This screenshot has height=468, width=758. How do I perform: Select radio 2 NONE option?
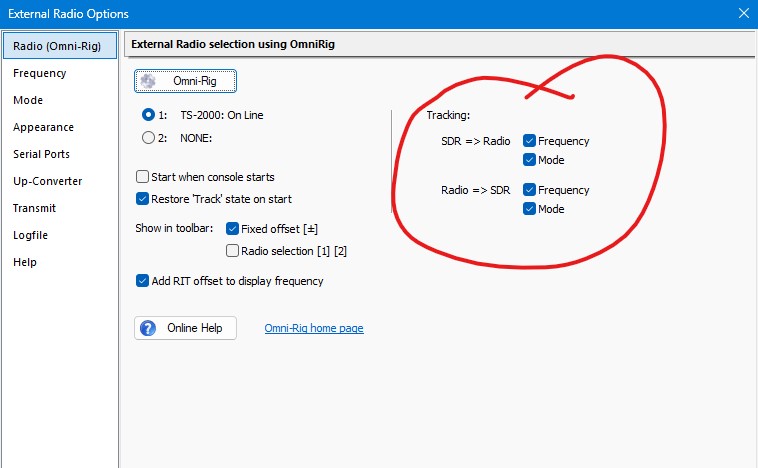[148, 138]
